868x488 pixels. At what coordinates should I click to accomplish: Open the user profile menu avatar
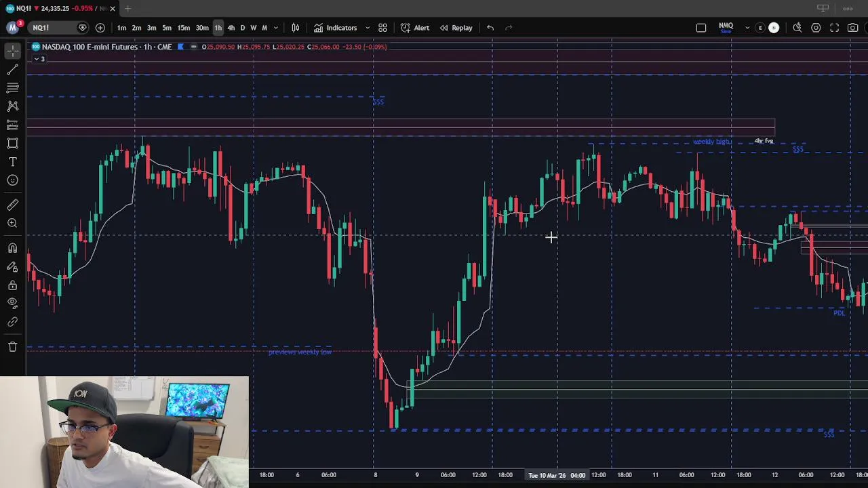pos(12,27)
